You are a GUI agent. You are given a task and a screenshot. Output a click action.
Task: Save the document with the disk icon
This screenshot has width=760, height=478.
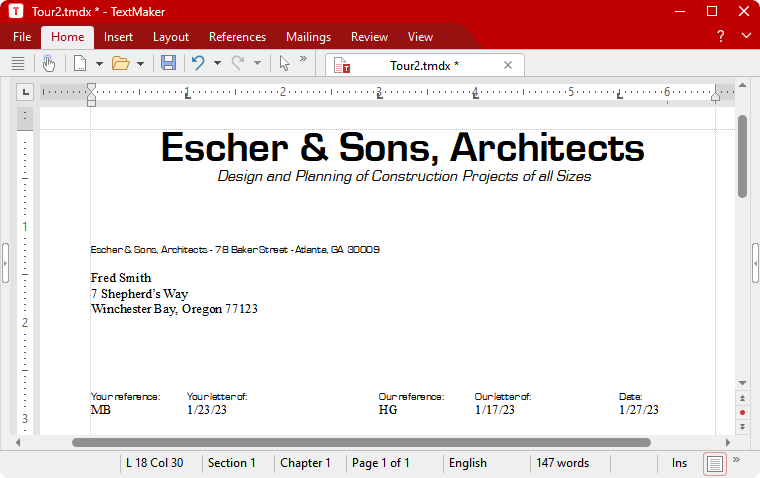pos(168,63)
